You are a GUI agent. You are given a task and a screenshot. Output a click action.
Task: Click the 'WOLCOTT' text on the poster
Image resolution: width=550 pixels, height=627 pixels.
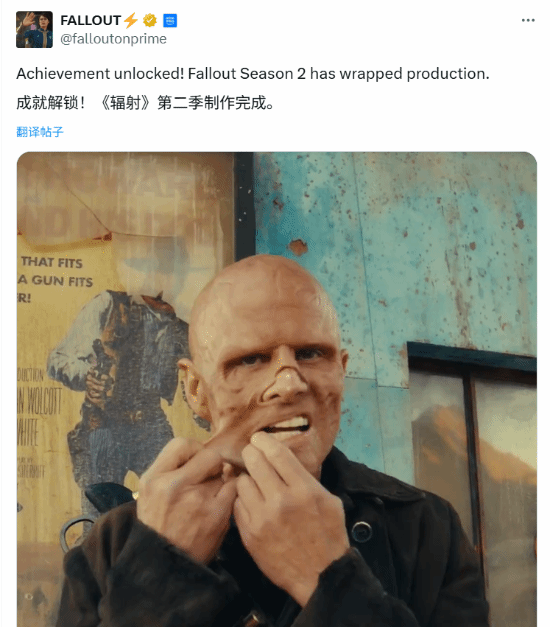coord(40,401)
